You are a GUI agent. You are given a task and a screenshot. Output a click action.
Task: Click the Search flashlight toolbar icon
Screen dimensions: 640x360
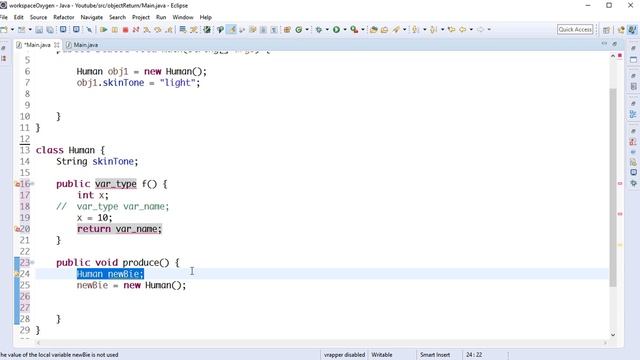point(396,29)
